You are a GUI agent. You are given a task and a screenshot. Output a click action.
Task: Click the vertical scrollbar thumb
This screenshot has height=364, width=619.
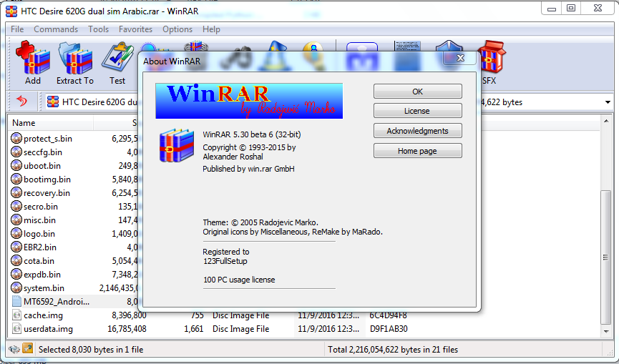pyautogui.click(x=606, y=257)
